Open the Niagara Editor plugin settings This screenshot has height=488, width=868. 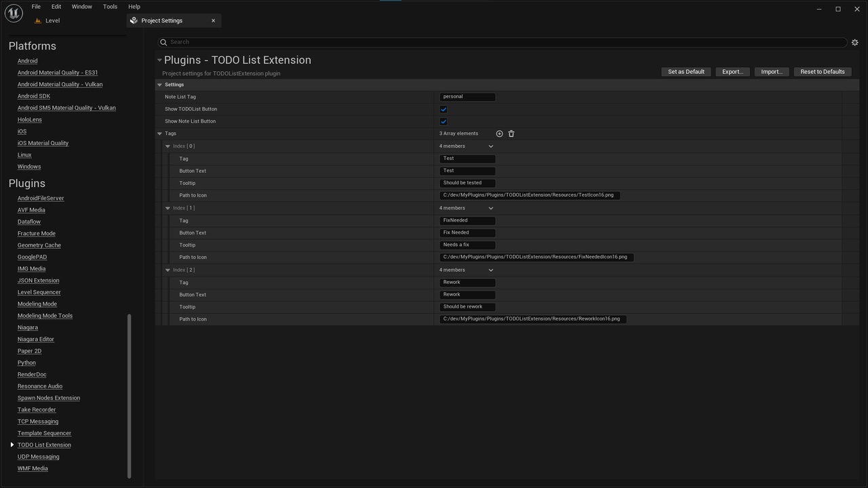[x=36, y=340]
